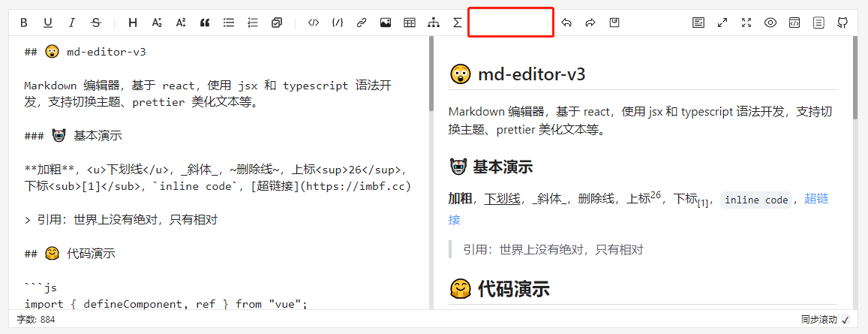This screenshot has width=868, height=334.
Task: Open the heading (H) options
Action: 133,23
